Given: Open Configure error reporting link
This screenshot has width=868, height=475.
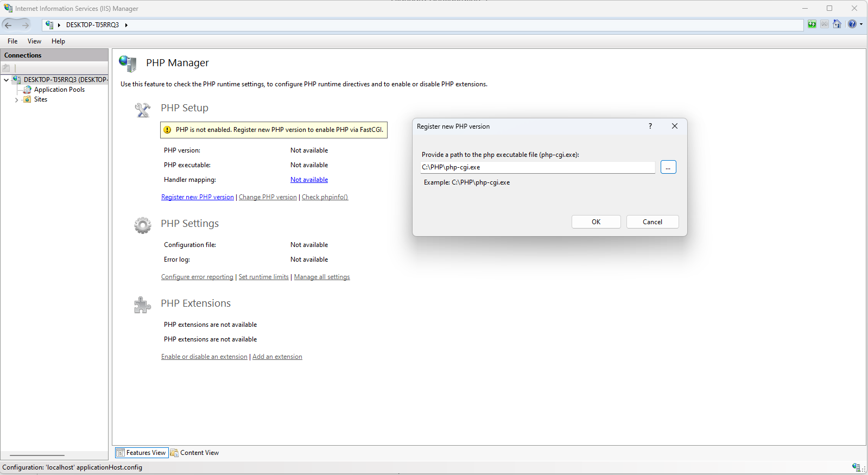Looking at the screenshot, I should 197,277.
